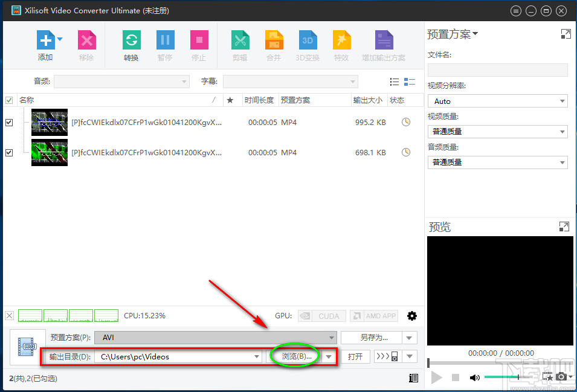Toggle the AMD APP acceleration button
This screenshot has width=577, height=392.
click(x=374, y=316)
